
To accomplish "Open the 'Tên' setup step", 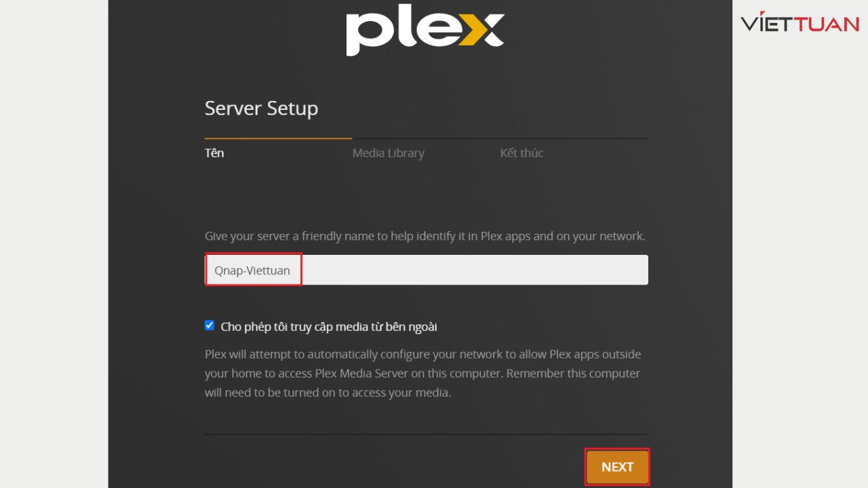I will point(214,152).
